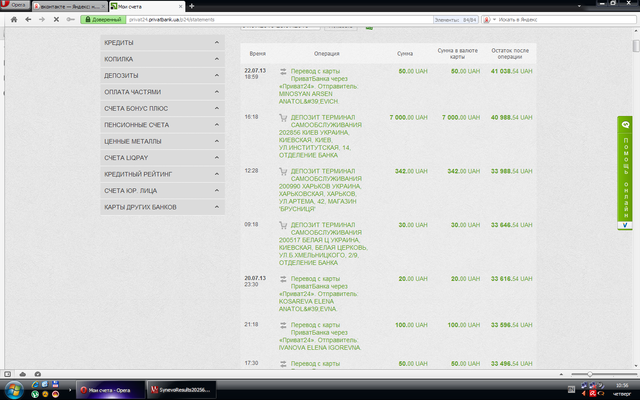Expand the КРЕДИТНЫЙ РЕЙТИНГ section
The height and width of the screenshot is (400, 640).
pyautogui.click(x=162, y=174)
